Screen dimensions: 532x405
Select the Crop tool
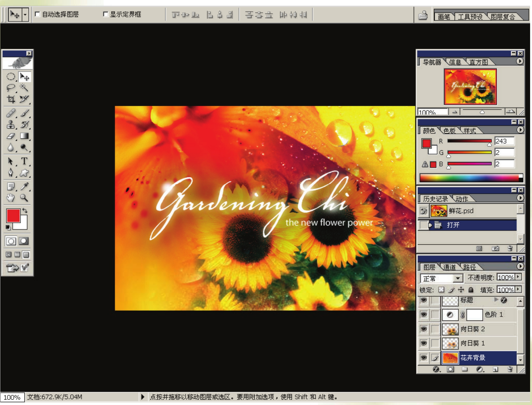(x=11, y=99)
